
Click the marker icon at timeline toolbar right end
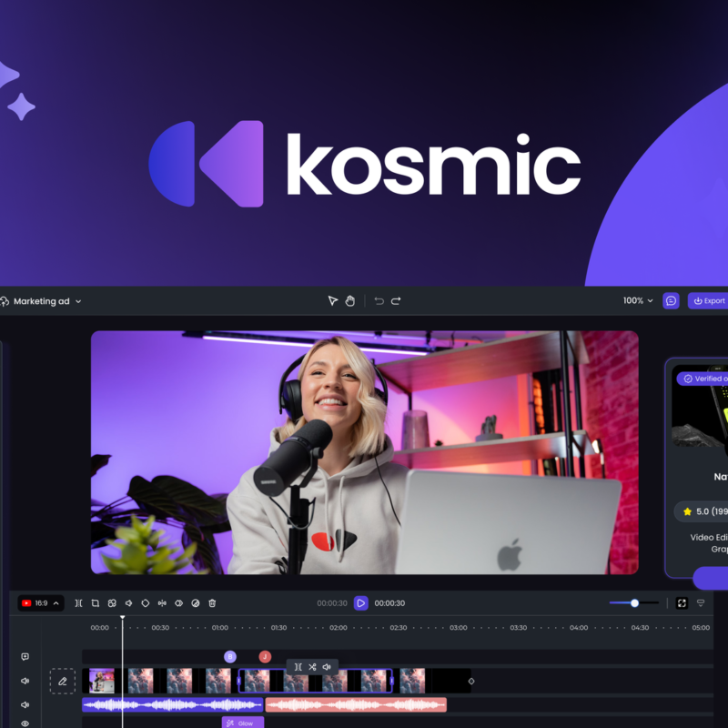pyautogui.click(x=701, y=603)
